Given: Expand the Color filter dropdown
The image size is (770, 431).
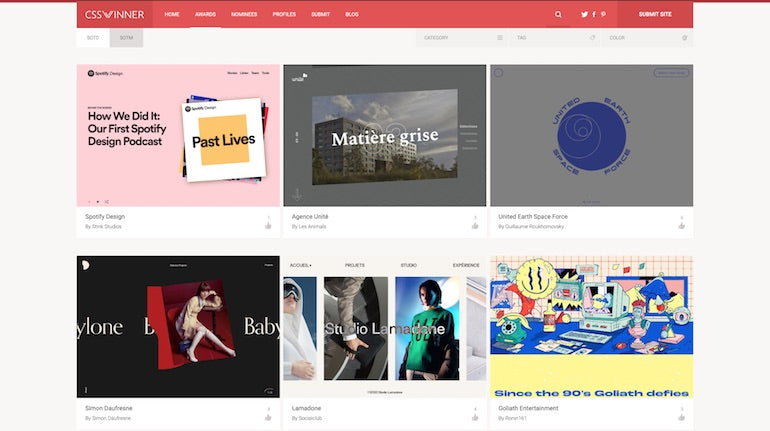Looking at the screenshot, I should tap(648, 38).
